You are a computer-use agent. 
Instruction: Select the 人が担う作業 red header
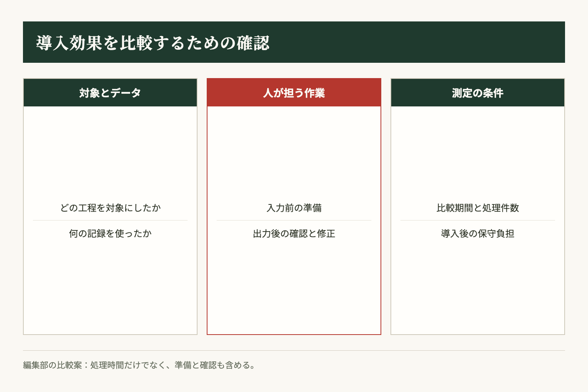point(294,93)
